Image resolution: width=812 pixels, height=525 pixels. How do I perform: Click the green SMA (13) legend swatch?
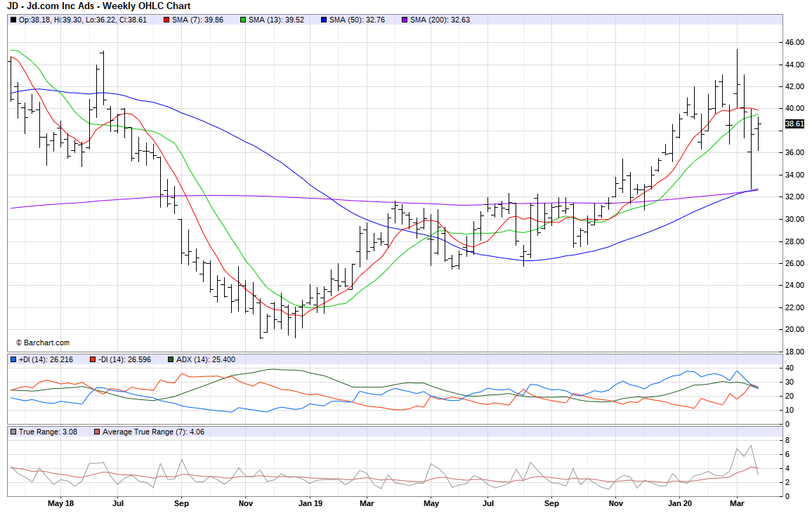(x=243, y=20)
